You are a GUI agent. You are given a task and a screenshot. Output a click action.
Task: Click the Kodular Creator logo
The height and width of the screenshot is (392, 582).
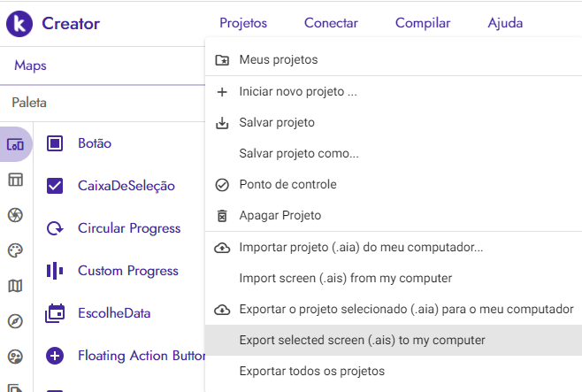point(19,23)
